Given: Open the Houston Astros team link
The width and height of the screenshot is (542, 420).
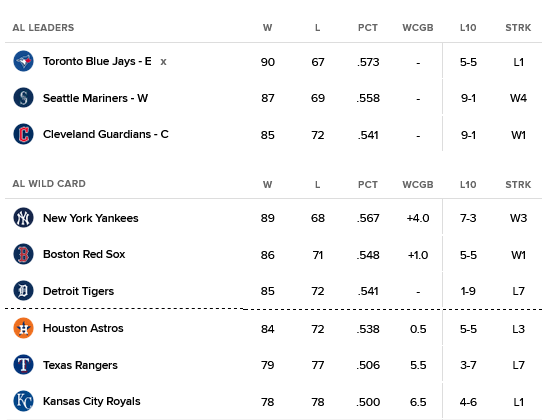Looking at the screenshot, I should pos(83,328).
